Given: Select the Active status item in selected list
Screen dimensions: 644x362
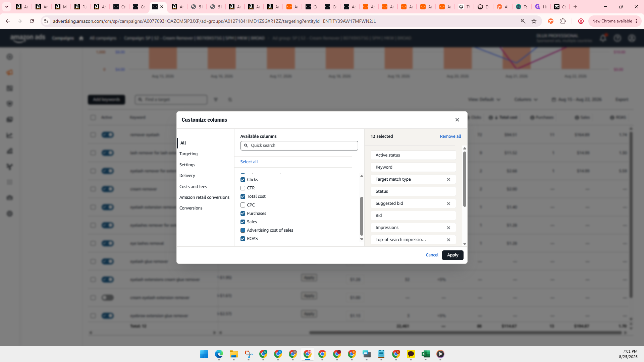Looking at the screenshot, I should point(413,155).
